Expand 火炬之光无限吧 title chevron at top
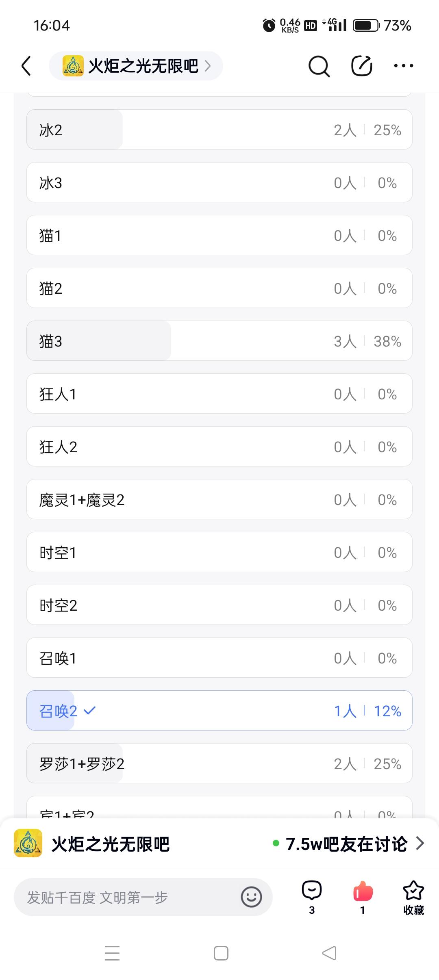Image resolution: width=439 pixels, height=980 pixels. tap(208, 66)
